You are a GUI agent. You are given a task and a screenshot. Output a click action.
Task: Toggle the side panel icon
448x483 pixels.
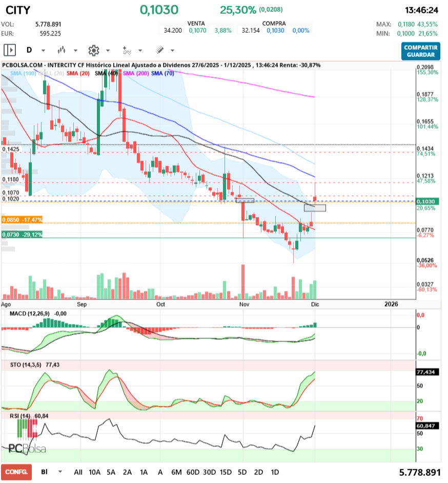[10, 50]
